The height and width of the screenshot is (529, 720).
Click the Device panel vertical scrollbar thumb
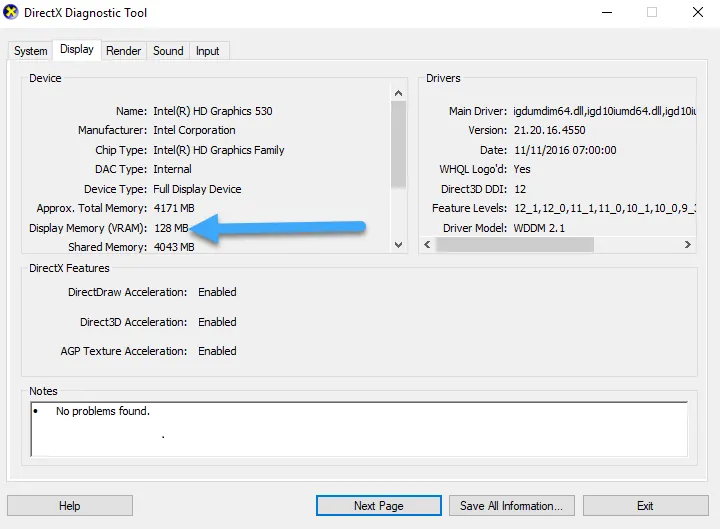coord(399,144)
